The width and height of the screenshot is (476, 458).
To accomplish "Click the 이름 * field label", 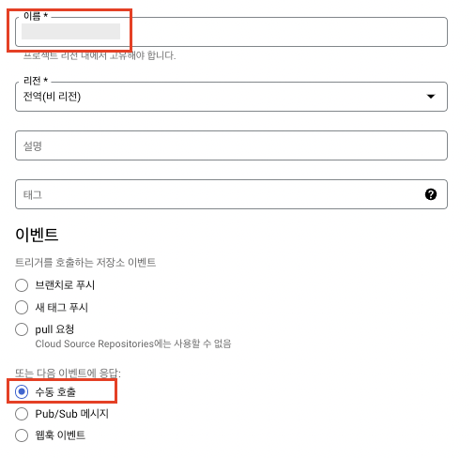I will [36, 16].
